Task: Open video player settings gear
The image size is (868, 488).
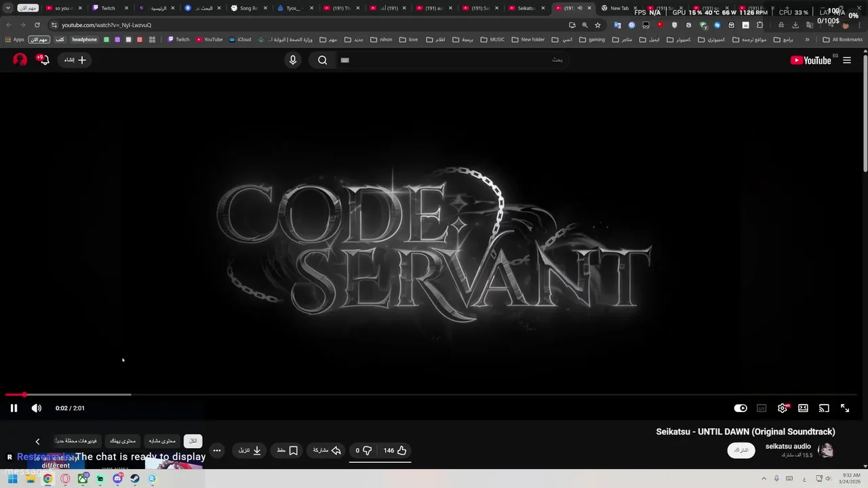Action: [783, 408]
